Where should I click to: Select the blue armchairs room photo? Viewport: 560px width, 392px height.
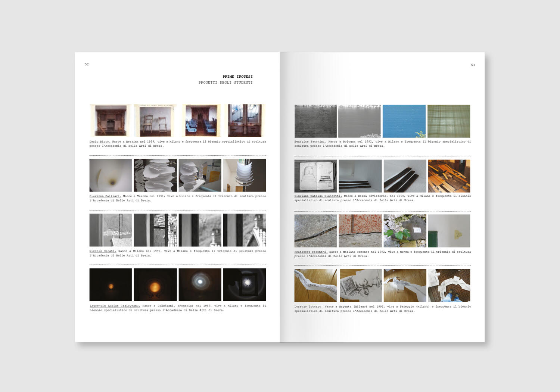201,121
